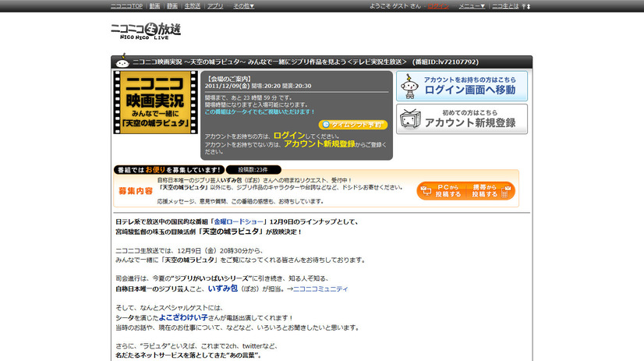Click the 募集内容 label
Image resolution: width=644 pixels, height=361 pixels.
pos(136,191)
